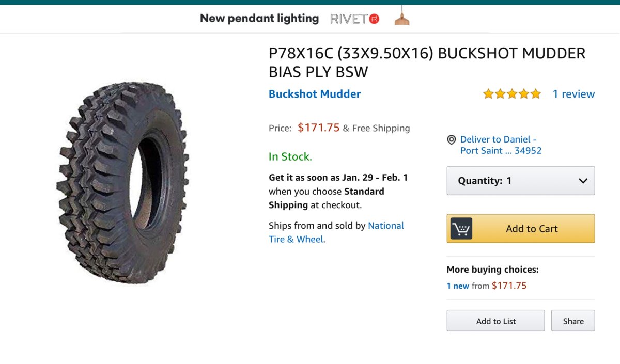Viewport: 620px width, 364px height.
Task: Click the five-star rating icons
Action: point(512,94)
